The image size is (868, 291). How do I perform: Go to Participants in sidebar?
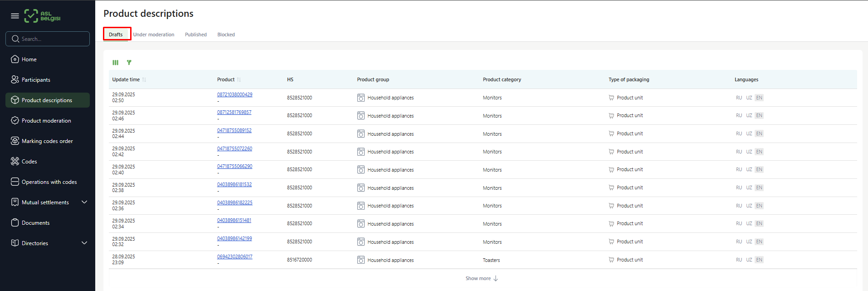(36, 80)
